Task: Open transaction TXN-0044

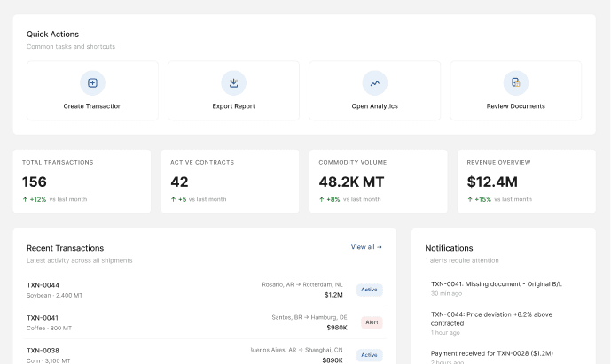Action: click(205, 290)
